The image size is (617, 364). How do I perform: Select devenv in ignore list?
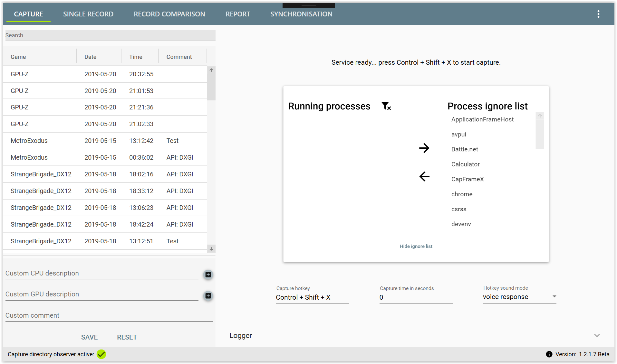[461, 224]
